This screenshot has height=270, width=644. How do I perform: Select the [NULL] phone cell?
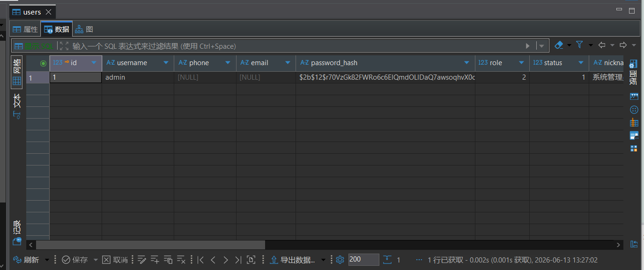(x=205, y=77)
